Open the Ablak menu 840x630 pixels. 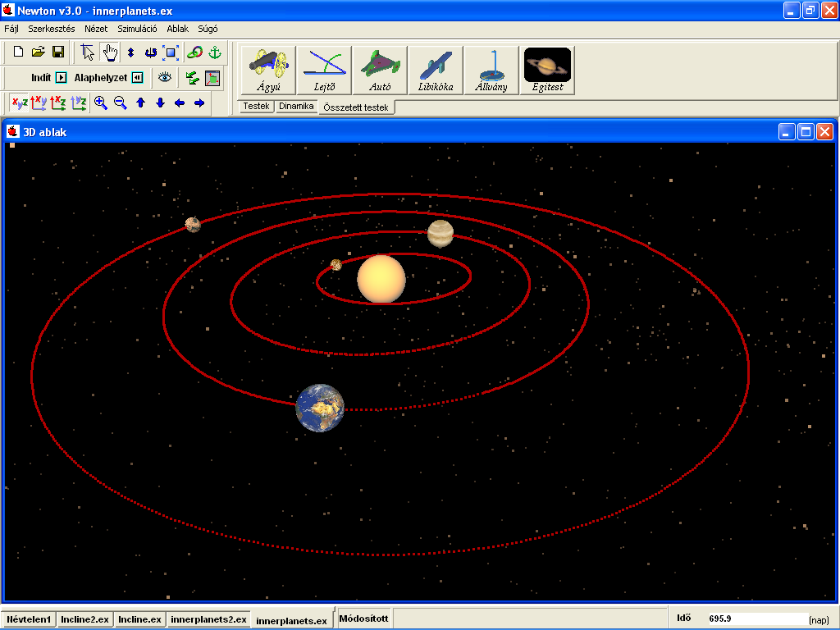coord(177,29)
